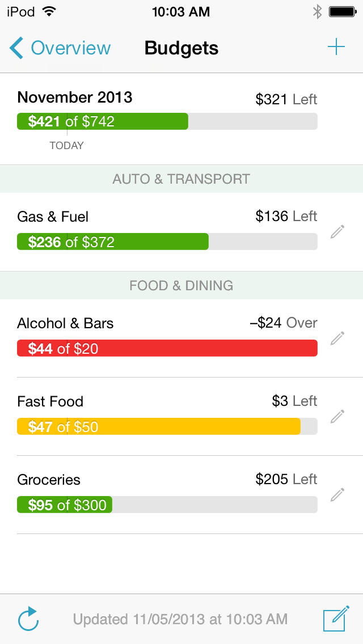This screenshot has height=644, width=363.
Task: Edit the Gas & Fuel budget pencil
Action: [337, 231]
